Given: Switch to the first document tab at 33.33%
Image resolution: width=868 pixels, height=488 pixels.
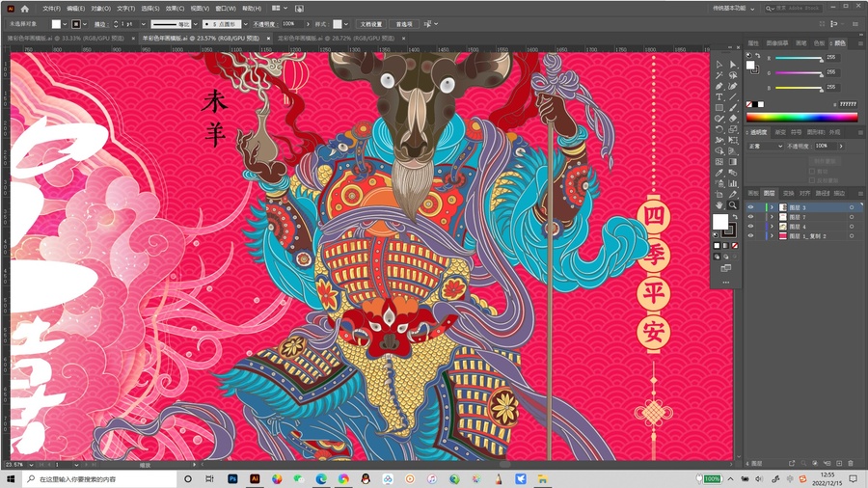Looking at the screenshot, I should pyautogui.click(x=66, y=39).
